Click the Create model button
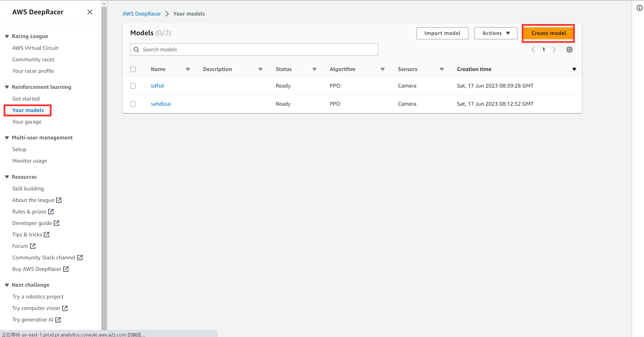 (x=549, y=33)
